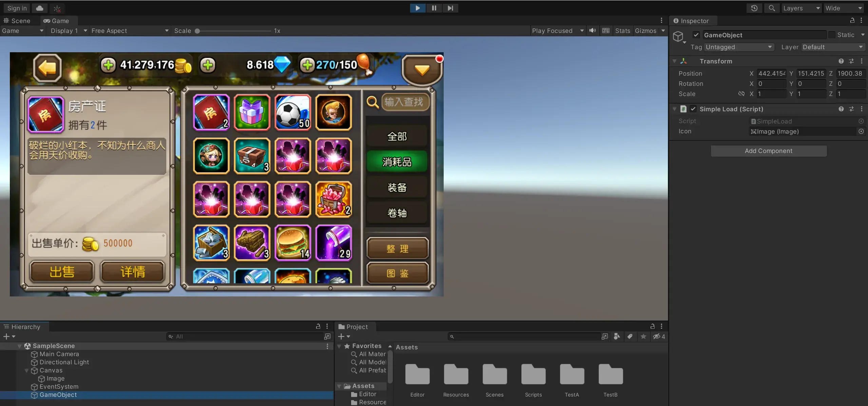868x406 pixels.
Task: Select Main Camera in Hierarchy
Action: point(59,354)
